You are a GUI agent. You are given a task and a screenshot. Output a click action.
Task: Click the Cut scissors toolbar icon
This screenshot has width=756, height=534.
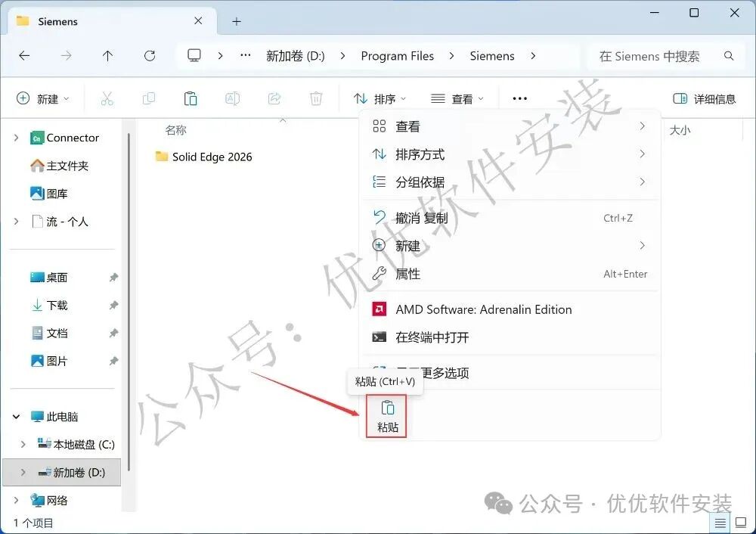107,99
